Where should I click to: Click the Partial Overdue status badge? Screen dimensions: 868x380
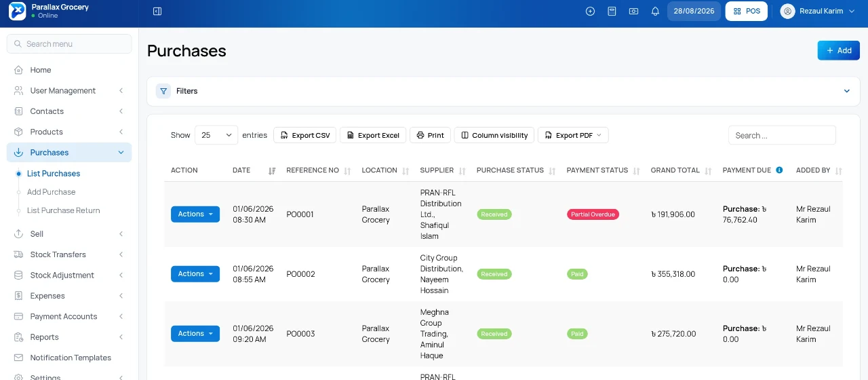(593, 214)
